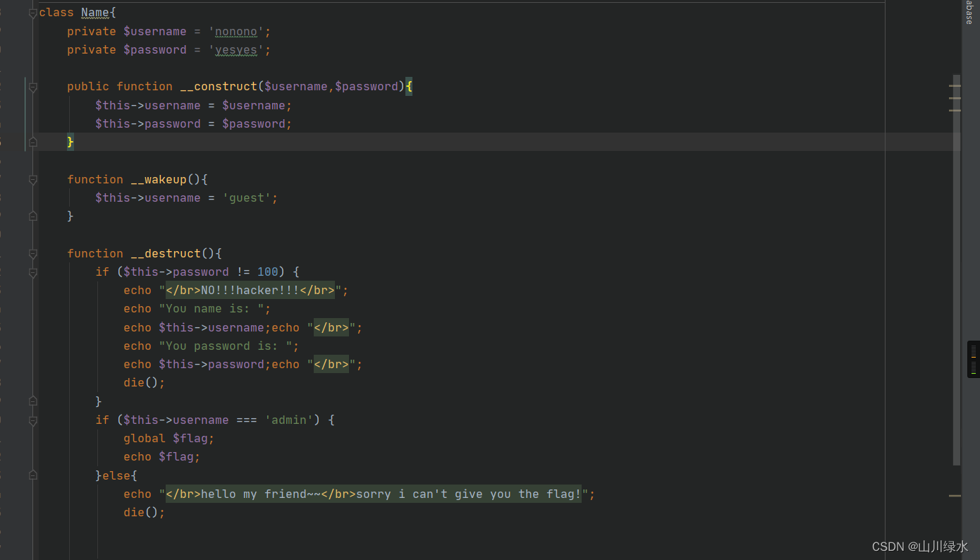The image size is (980, 560).
Task: Click the "You name is: " string
Action: click(212, 309)
